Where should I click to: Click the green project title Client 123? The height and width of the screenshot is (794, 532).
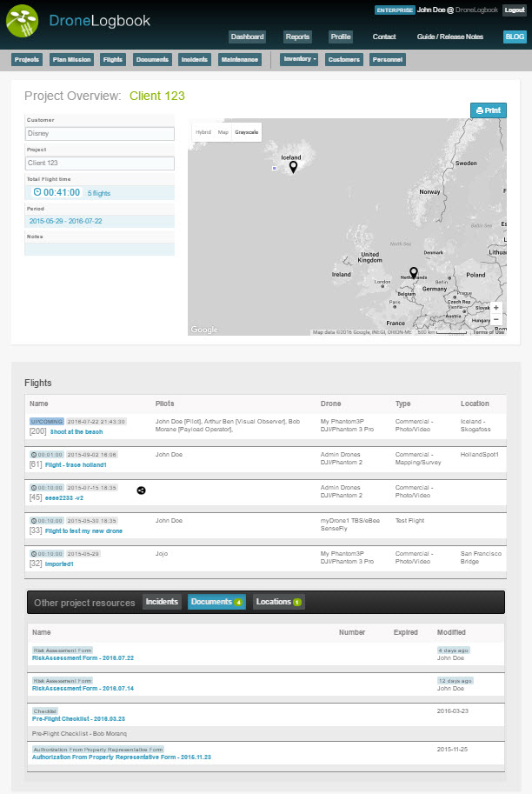(x=157, y=96)
